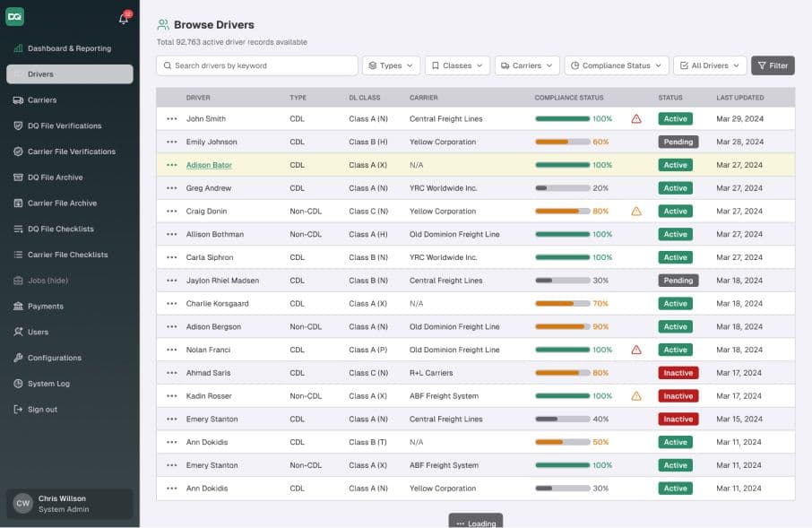The height and width of the screenshot is (528, 812).
Task: Click red warning icon in Nolan Franci row
Action: pyautogui.click(x=636, y=350)
